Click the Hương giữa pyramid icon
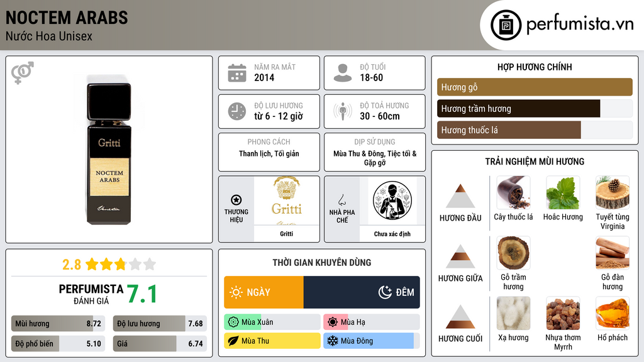Viewport: 644px width, 362px height. pyautogui.click(x=460, y=256)
